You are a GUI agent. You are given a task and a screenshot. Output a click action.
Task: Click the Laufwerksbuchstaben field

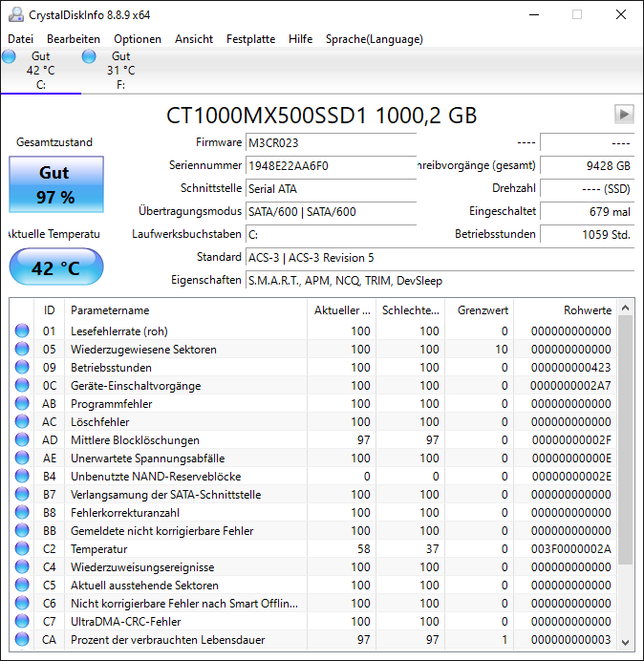(331, 234)
